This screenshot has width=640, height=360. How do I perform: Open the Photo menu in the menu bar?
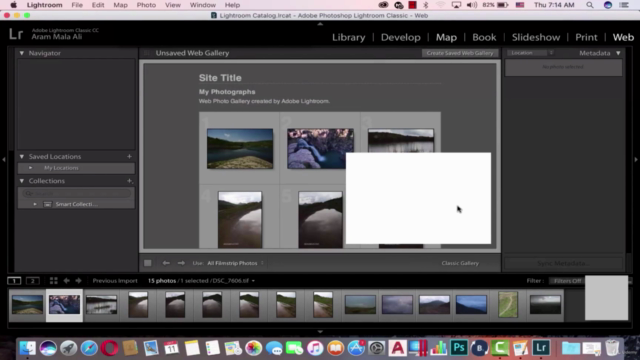pyautogui.click(x=146, y=5)
